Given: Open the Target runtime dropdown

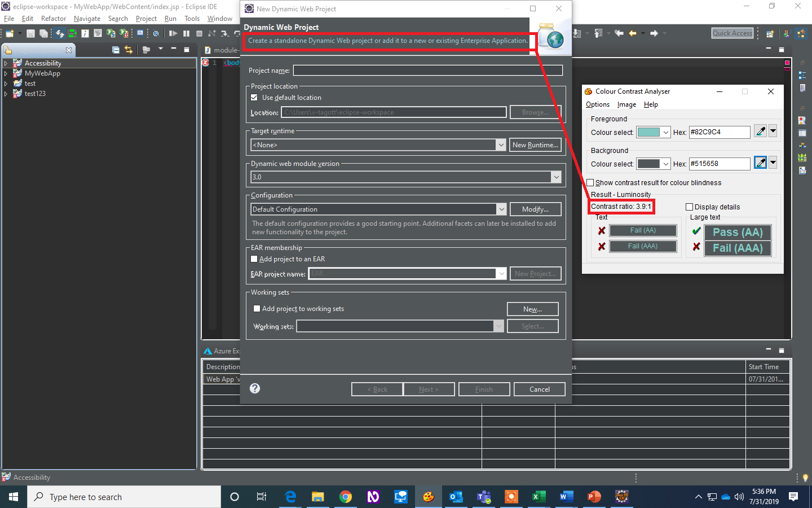Looking at the screenshot, I should click(x=501, y=144).
